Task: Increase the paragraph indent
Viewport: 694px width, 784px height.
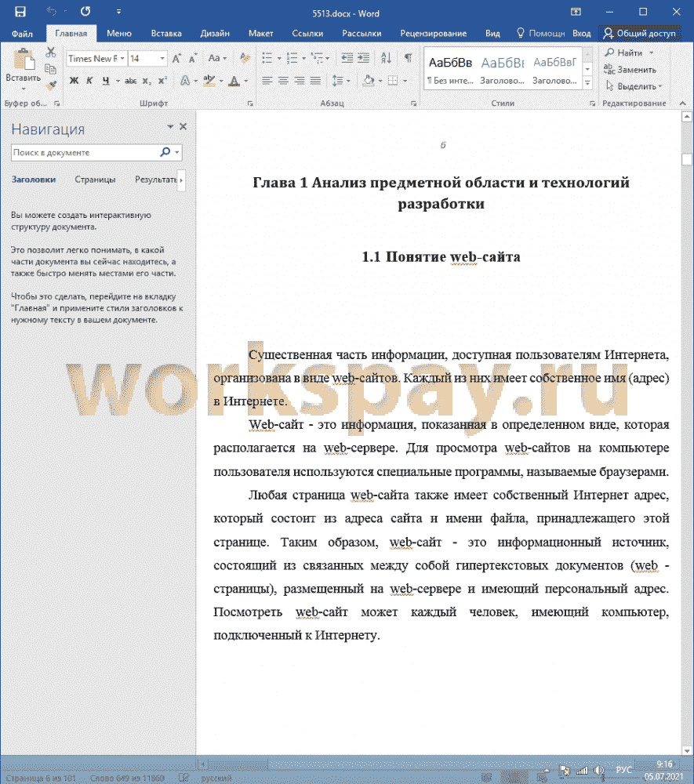Action: coord(364,59)
